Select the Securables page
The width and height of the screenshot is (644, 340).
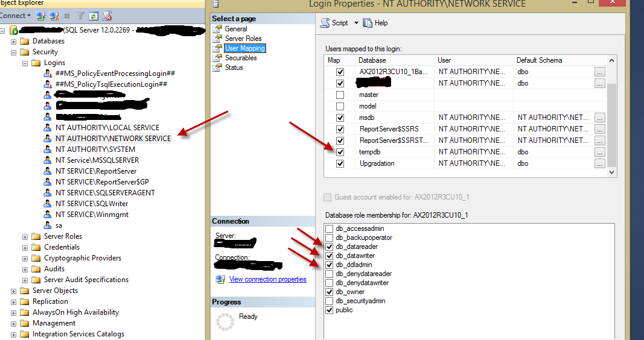point(241,58)
